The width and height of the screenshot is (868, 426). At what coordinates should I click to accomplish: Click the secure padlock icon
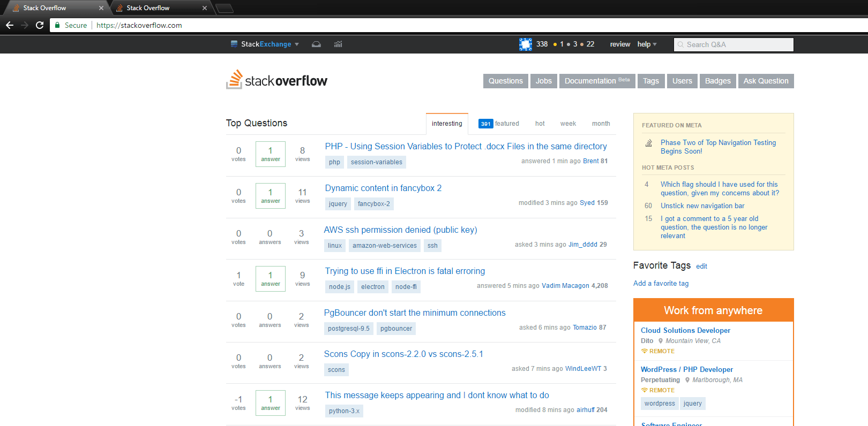pyautogui.click(x=57, y=25)
